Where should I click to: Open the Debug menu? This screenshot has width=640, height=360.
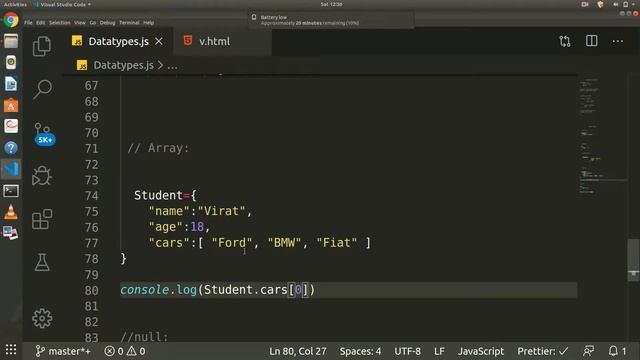coord(107,23)
